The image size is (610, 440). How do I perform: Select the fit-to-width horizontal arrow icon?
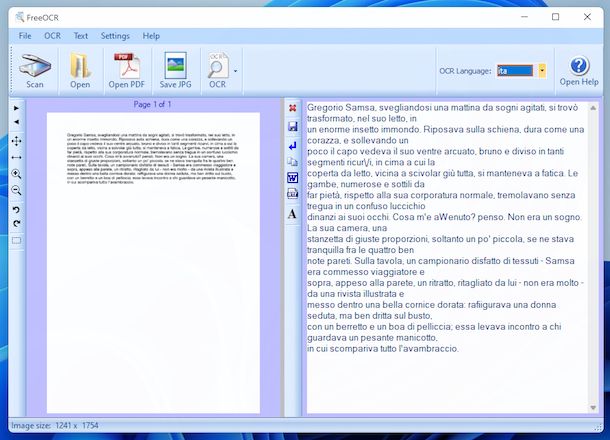coord(16,158)
